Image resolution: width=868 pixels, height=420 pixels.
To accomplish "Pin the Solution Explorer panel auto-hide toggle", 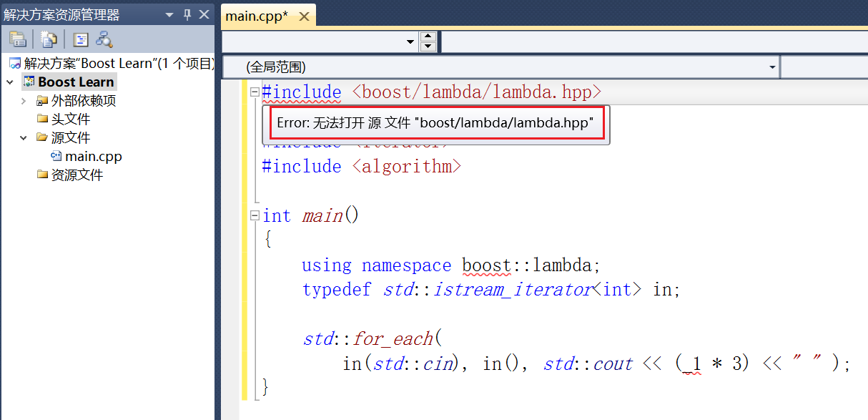I will coord(186,14).
